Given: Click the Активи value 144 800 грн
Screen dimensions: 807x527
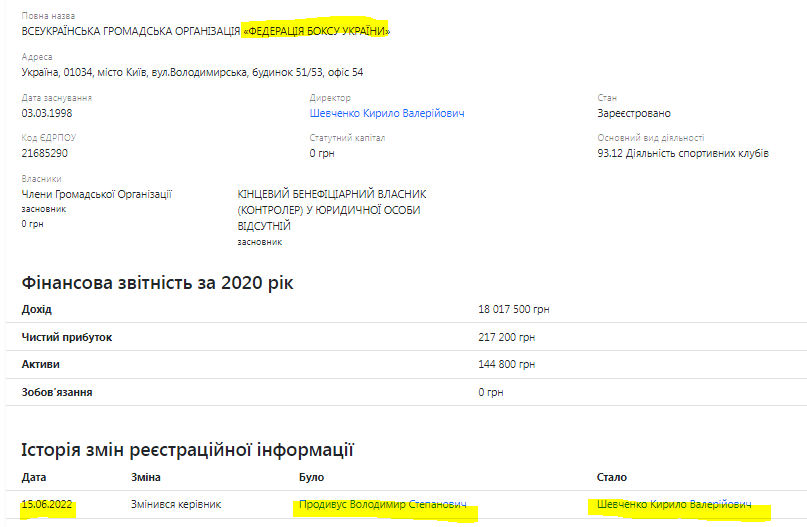Looking at the screenshot, I should 507,365.
